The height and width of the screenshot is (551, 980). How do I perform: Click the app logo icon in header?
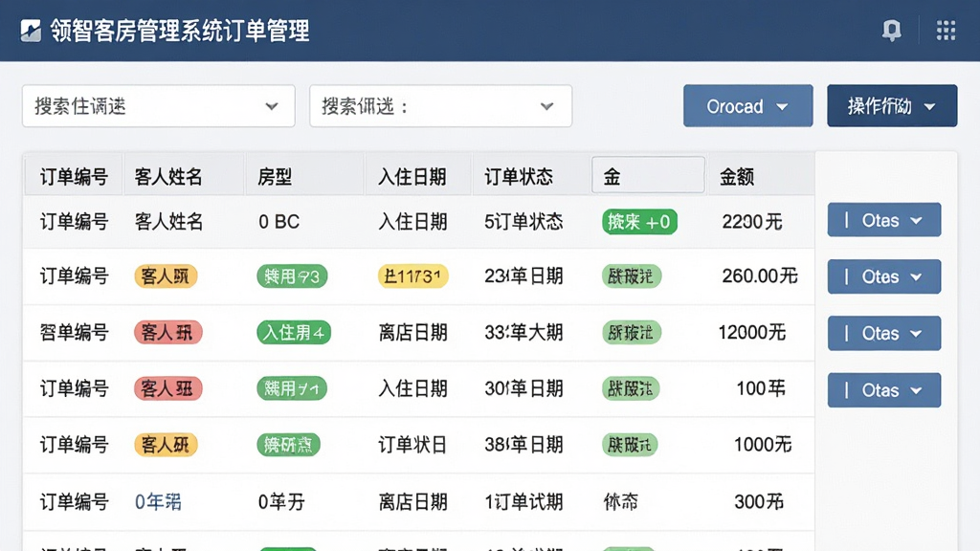pos(31,31)
